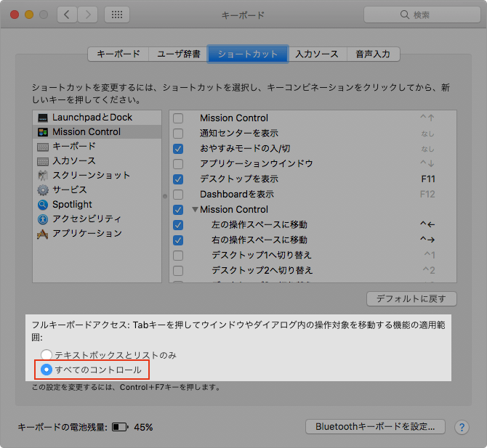The image size is (487, 448).
Task: Select テキストボックスとリストのみ radio button
Action: coord(47,355)
